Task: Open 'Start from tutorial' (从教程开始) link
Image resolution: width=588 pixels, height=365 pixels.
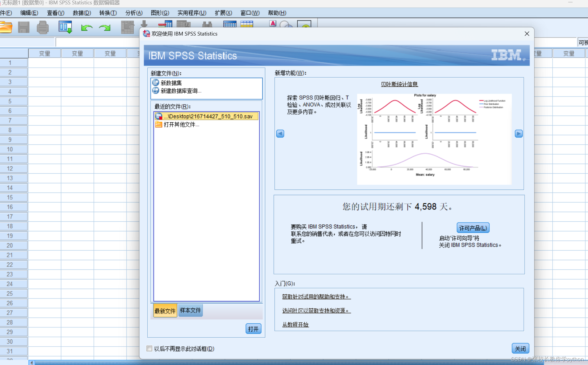Action: 295,325
